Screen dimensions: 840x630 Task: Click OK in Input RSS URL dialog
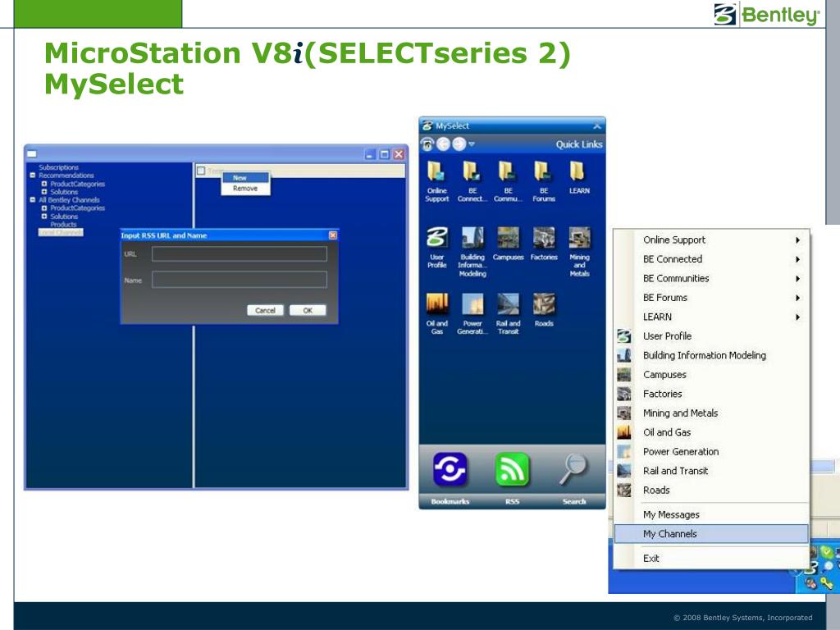point(308,310)
